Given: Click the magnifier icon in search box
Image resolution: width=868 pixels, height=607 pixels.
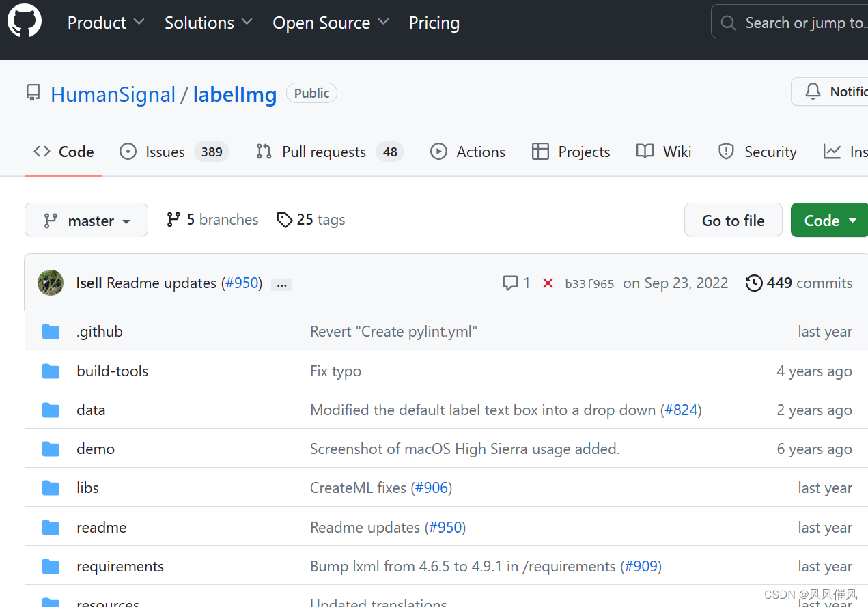Looking at the screenshot, I should pyautogui.click(x=729, y=23).
